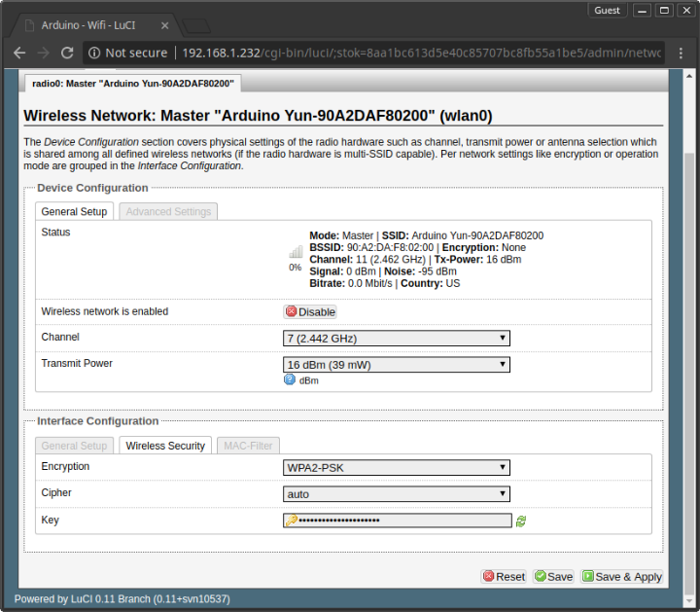Image resolution: width=700 pixels, height=612 pixels.
Task: Maximize the browser window
Action: pos(664,11)
